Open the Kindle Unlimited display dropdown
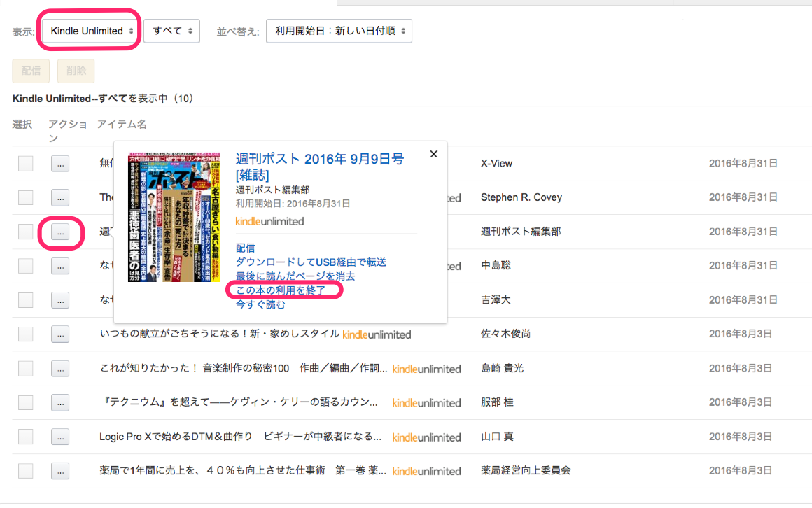The width and height of the screenshot is (812, 508). pos(90,31)
